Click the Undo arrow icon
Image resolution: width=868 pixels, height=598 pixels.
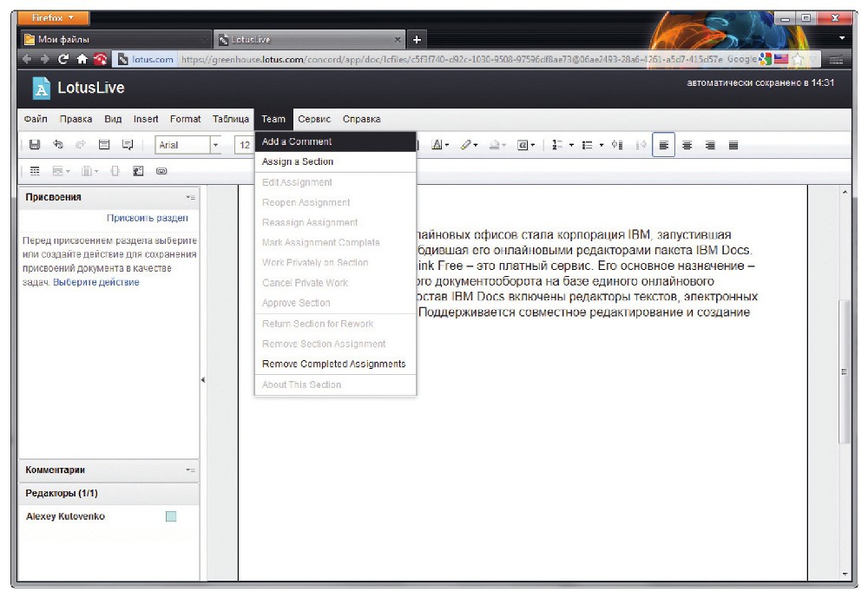coord(58,146)
